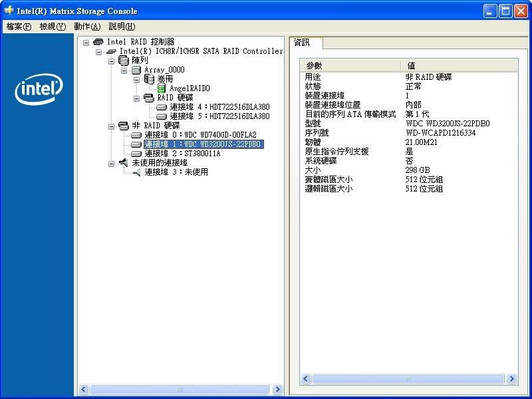Open the 動作(A) menu
The height and width of the screenshot is (399, 532).
coord(87,27)
